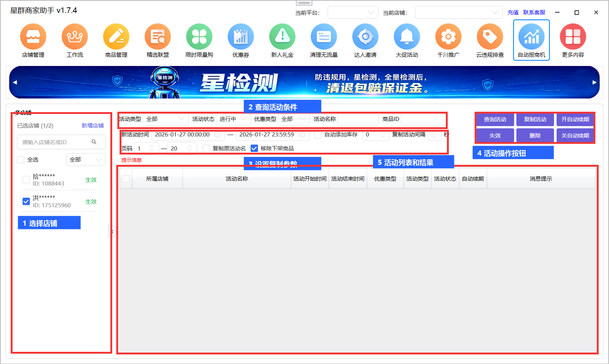Open the 更多内容 more content icon
The width and height of the screenshot is (609, 364).
tap(573, 37)
